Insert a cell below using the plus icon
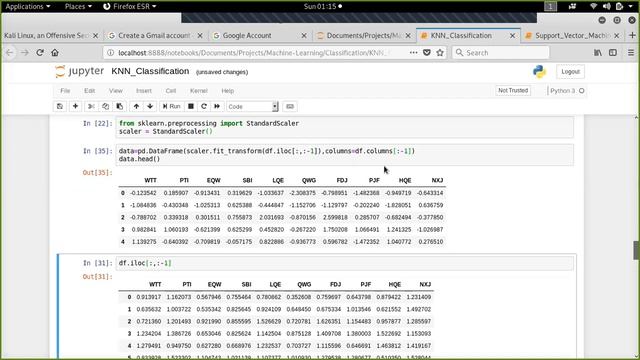 tap(76, 107)
